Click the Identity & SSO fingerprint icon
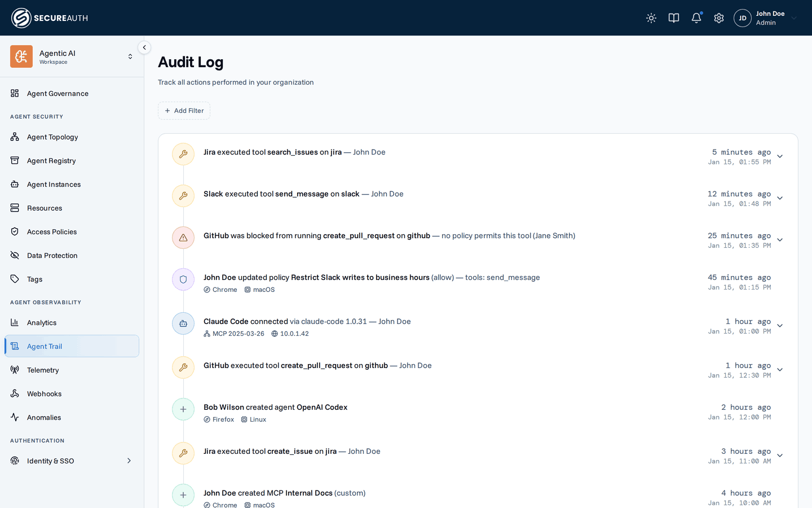Image resolution: width=812 pixels, height=508 pixels. pyautogui.click(x=15, y=461)
